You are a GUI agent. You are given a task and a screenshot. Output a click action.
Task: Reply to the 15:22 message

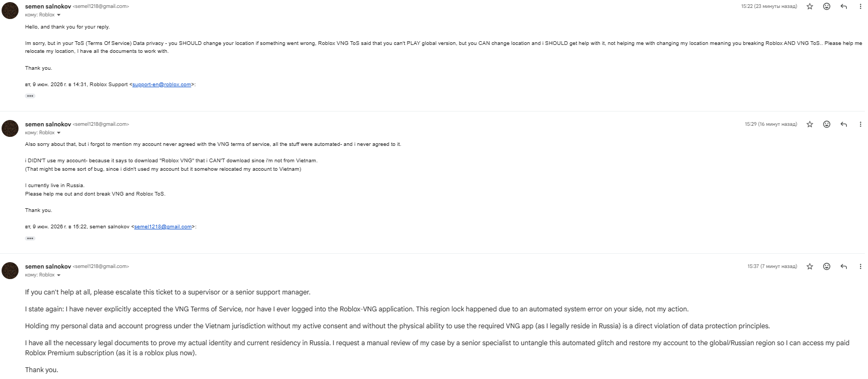(844, 6)
